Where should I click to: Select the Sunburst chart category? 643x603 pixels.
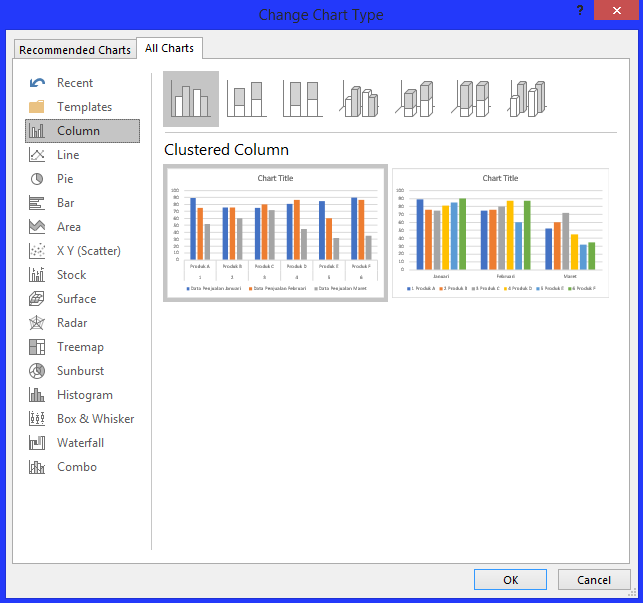[82, 371]
